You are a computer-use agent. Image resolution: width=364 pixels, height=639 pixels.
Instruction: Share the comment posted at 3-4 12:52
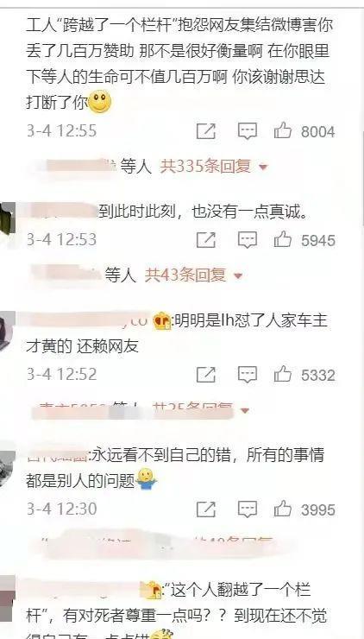coord(206,375)
